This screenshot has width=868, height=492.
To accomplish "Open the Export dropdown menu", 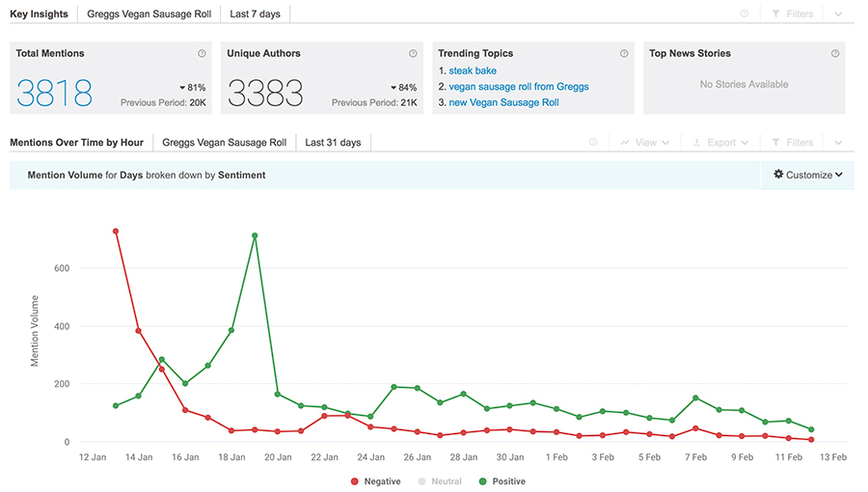I will point(719,143).
